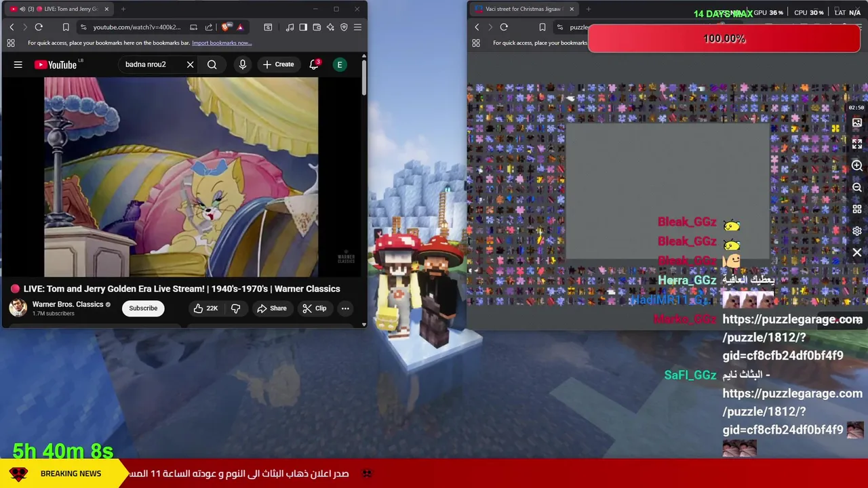
Task: Open puzzle preview image icon
Action: point(857,123)
